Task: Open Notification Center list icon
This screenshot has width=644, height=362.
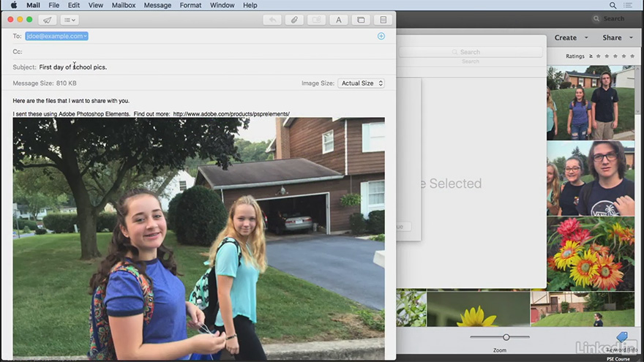Action: (x=628, y=5)
